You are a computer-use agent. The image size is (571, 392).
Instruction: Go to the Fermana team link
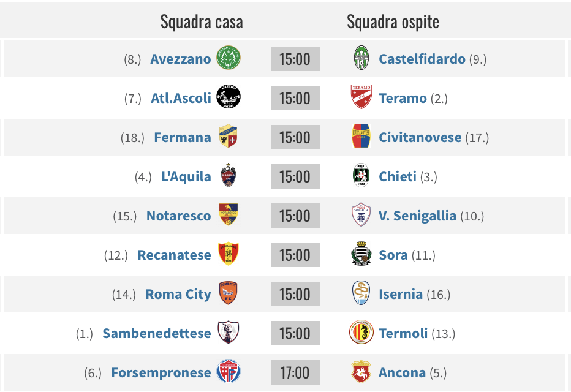(x=182, y=138)
